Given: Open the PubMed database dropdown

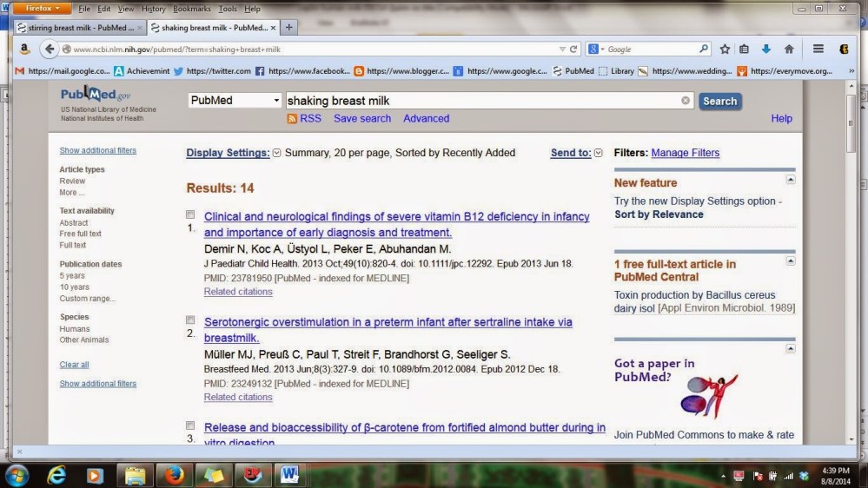Looking at the screenshot, I should point(235,101).
